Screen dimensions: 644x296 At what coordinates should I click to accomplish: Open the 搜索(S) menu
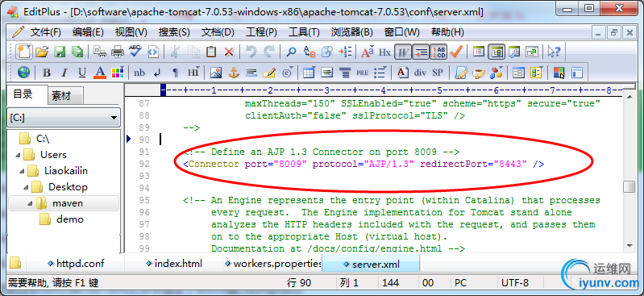pyautogui.click(x=174, y=32)
